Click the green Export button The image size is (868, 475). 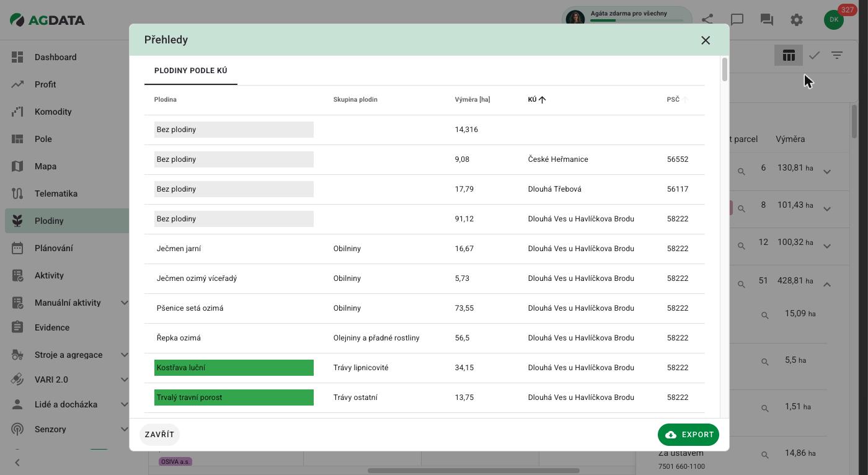(688, 435)
